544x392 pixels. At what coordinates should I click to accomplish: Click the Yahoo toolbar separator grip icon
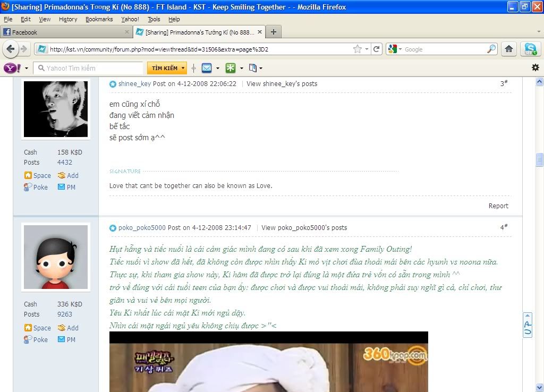(x=193, y=68)
